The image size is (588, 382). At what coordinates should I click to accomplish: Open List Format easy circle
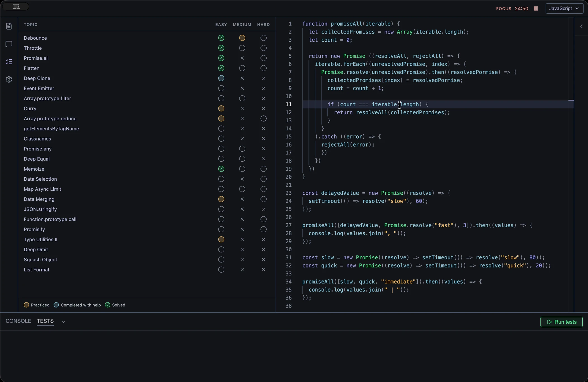tap(221, 269)
